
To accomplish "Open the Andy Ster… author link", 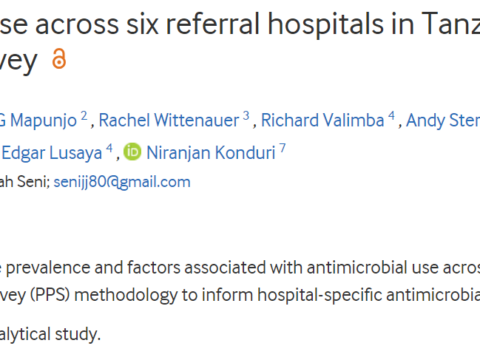I will [443, 120].
